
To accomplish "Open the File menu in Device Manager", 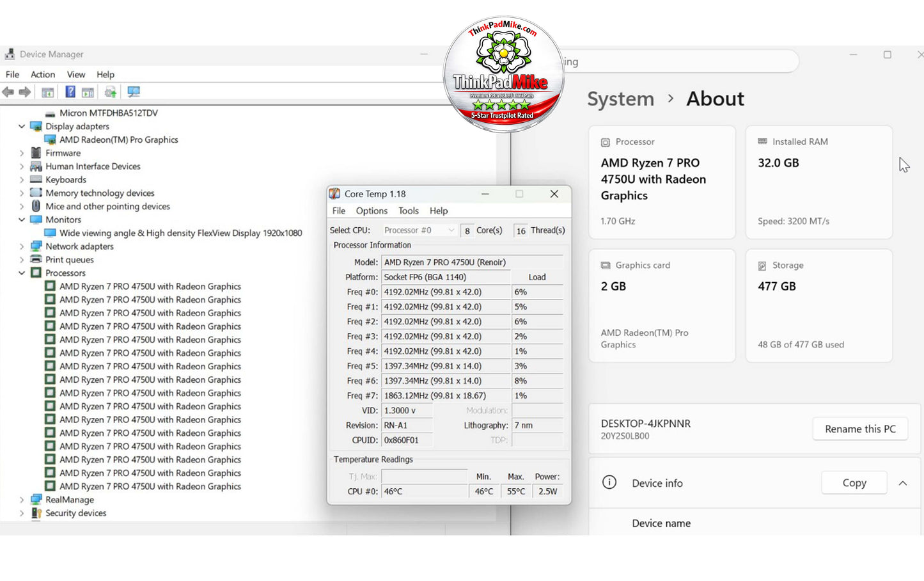I will point(12,74).
